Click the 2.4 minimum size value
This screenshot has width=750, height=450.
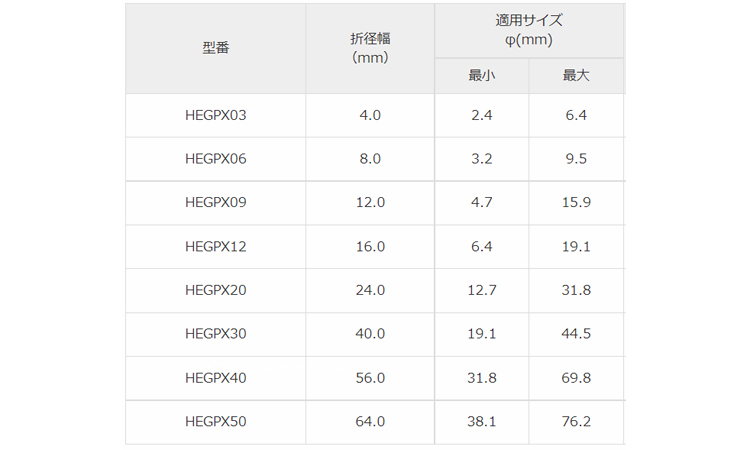click(x=482, y=115)
